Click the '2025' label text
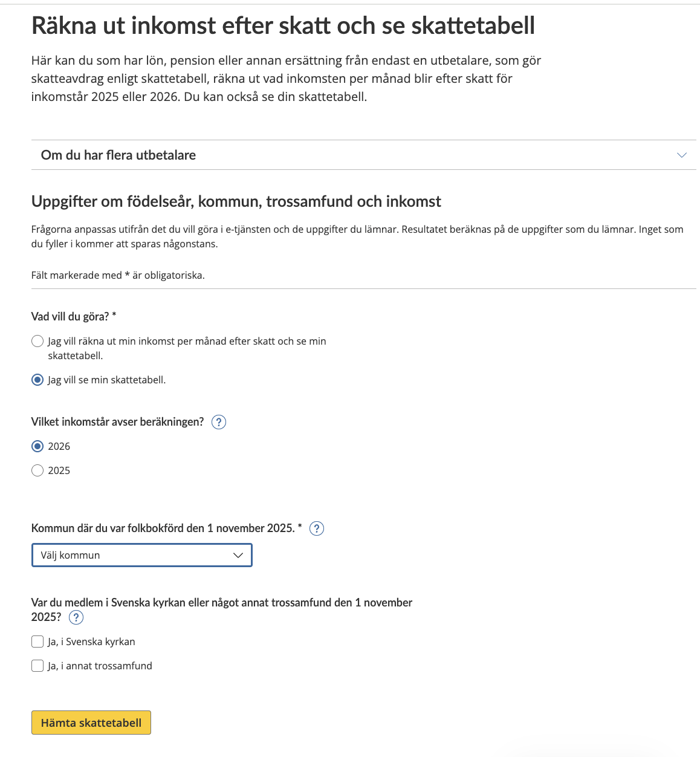 pos(59,470)
